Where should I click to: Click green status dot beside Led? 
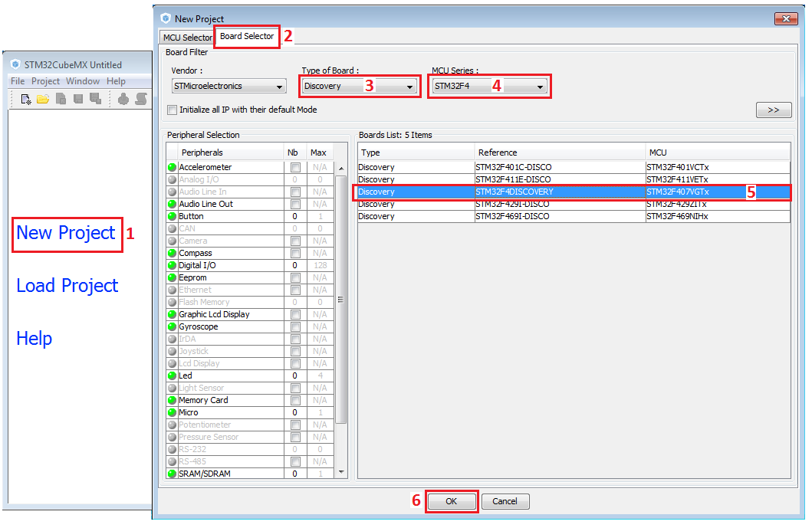(172, 376)
